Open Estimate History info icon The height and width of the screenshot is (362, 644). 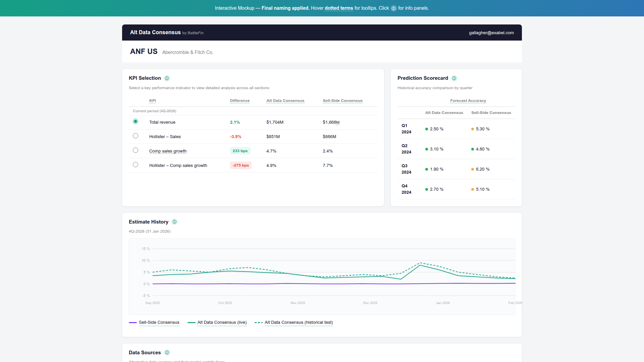click(x=174, y=222)
